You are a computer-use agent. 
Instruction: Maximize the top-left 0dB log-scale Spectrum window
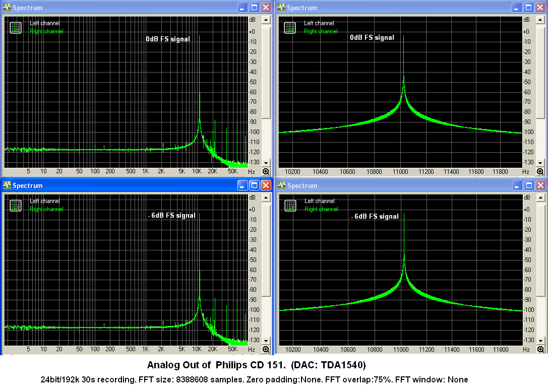coord(255,8)
